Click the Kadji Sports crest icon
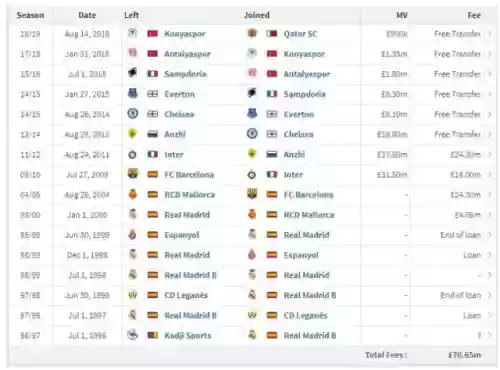This screenshot has width=500, height=370. 132,335
